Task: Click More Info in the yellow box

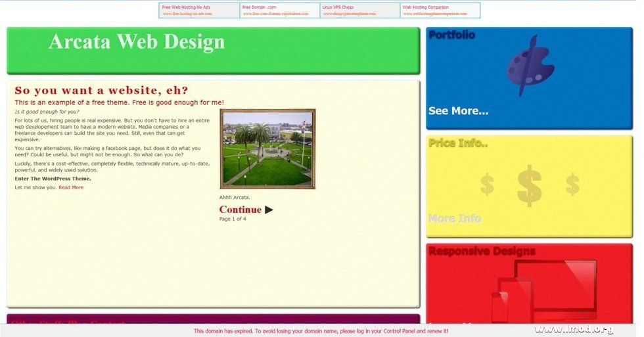Action: 454,218
